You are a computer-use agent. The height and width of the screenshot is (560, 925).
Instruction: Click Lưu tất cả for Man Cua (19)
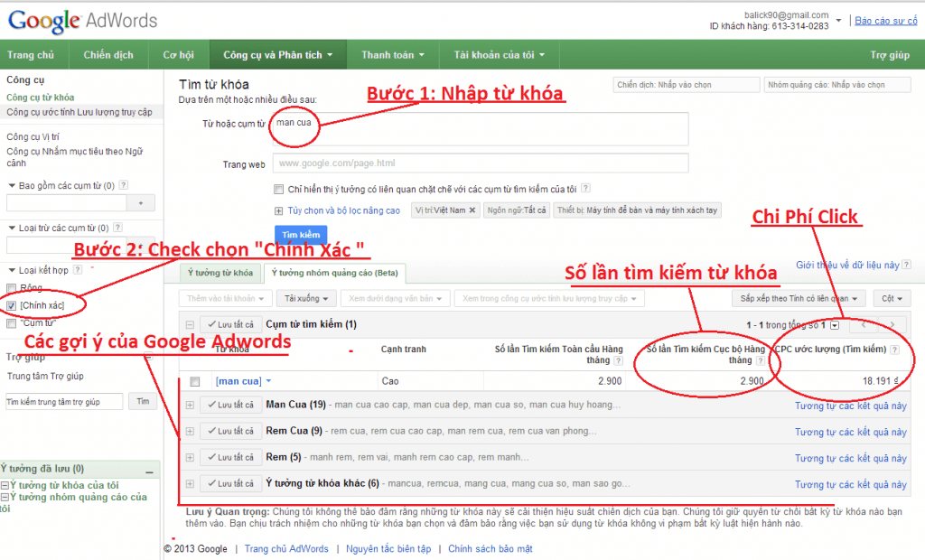pyautogui.click(x=230, y=406)
